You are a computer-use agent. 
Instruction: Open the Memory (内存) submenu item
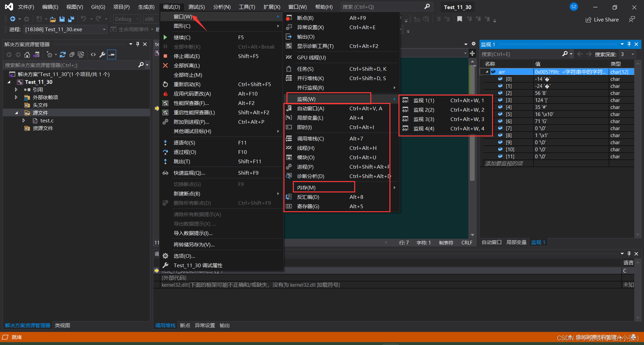click(x=342, y=188)
